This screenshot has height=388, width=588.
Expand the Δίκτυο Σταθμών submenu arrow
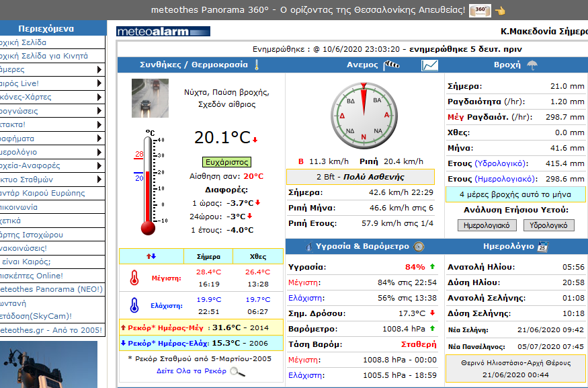click(x=99, y=180)
